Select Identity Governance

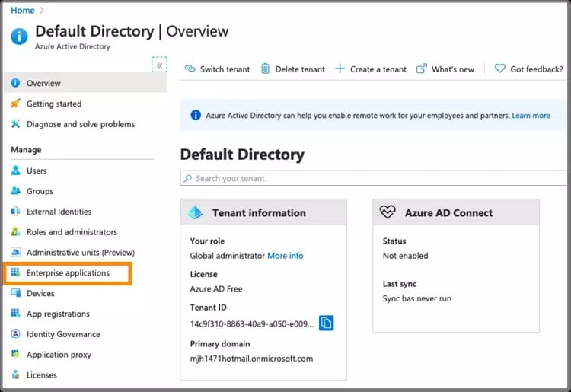coord(63,334)
